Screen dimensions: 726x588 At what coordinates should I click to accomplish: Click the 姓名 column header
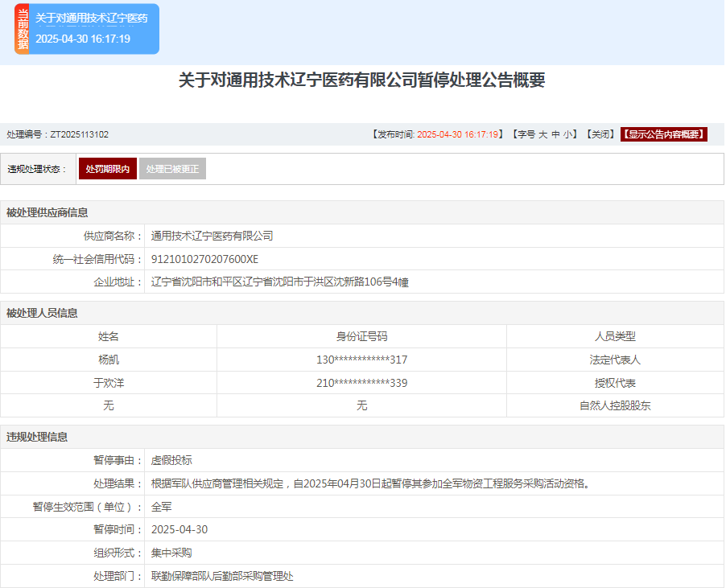109,336
